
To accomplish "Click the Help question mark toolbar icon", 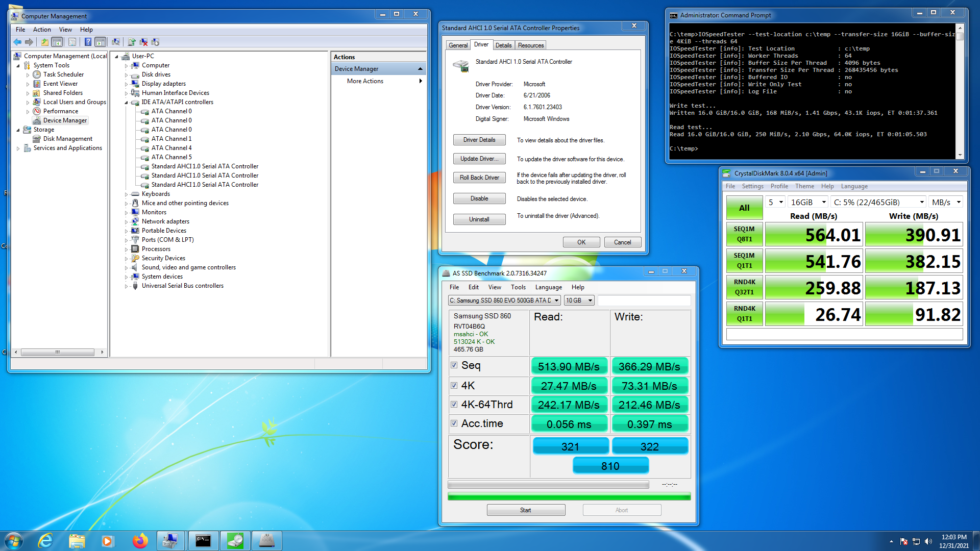I will [88, 42].
